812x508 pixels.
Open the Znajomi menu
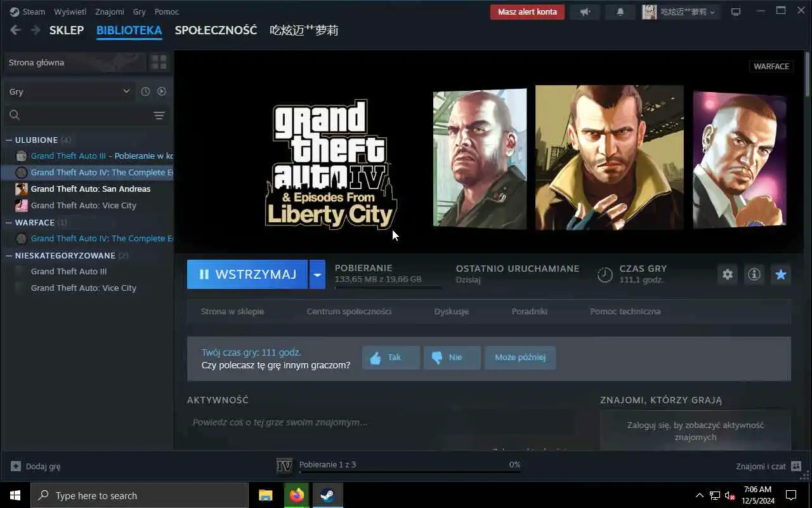[110, 11]
